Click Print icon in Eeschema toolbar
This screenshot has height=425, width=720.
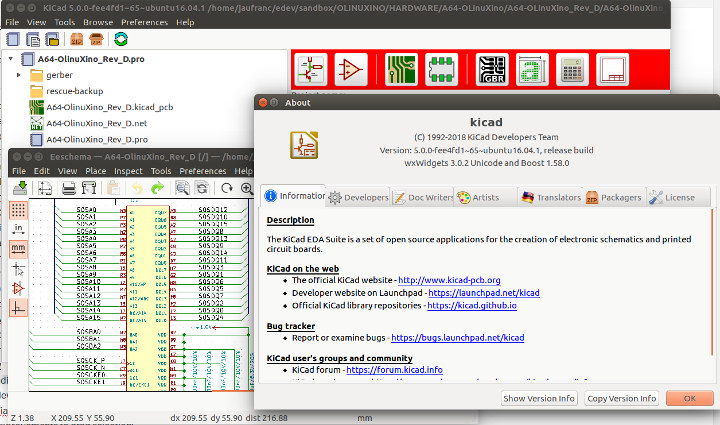click(69, 188)
